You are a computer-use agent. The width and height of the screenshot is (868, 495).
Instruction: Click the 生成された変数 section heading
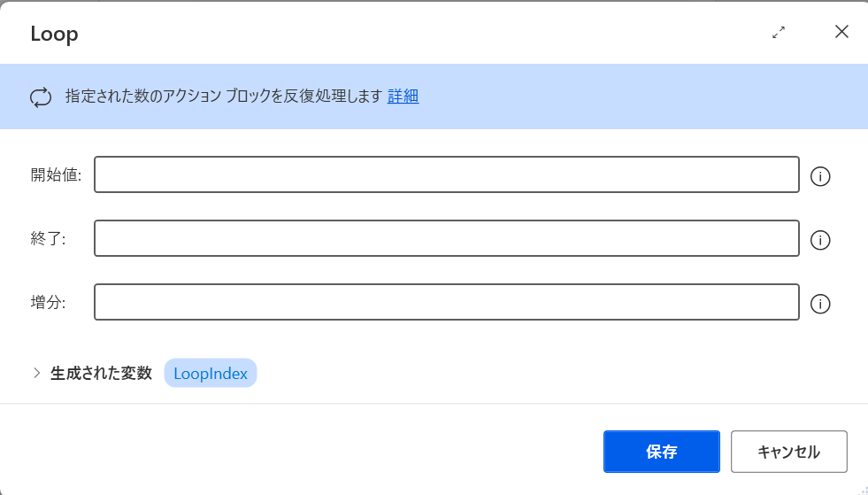101,373
